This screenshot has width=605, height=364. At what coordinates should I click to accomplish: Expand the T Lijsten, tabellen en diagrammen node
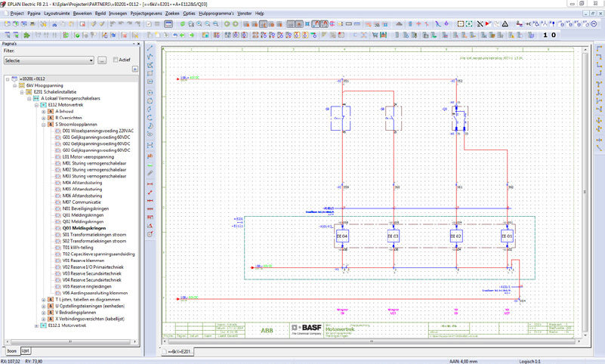44,300
